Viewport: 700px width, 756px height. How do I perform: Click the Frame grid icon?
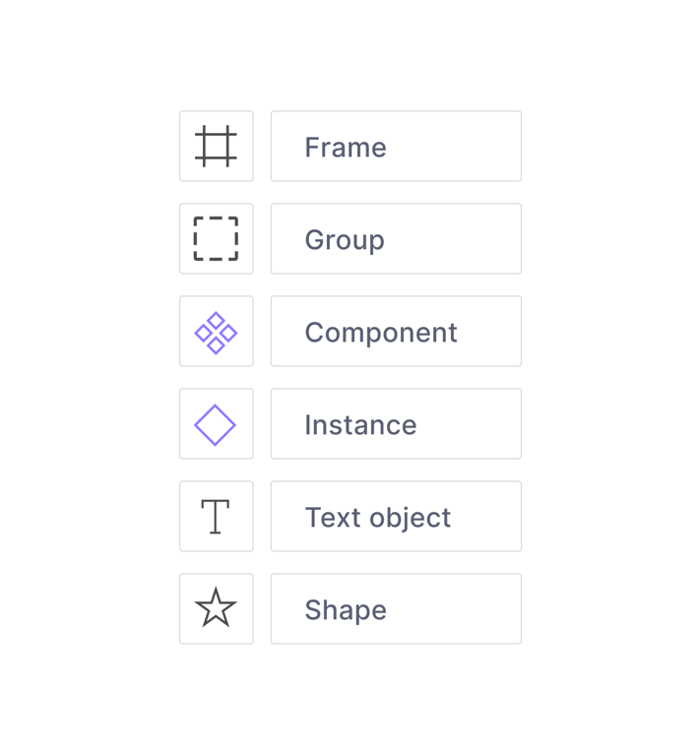tap(216, 146)
